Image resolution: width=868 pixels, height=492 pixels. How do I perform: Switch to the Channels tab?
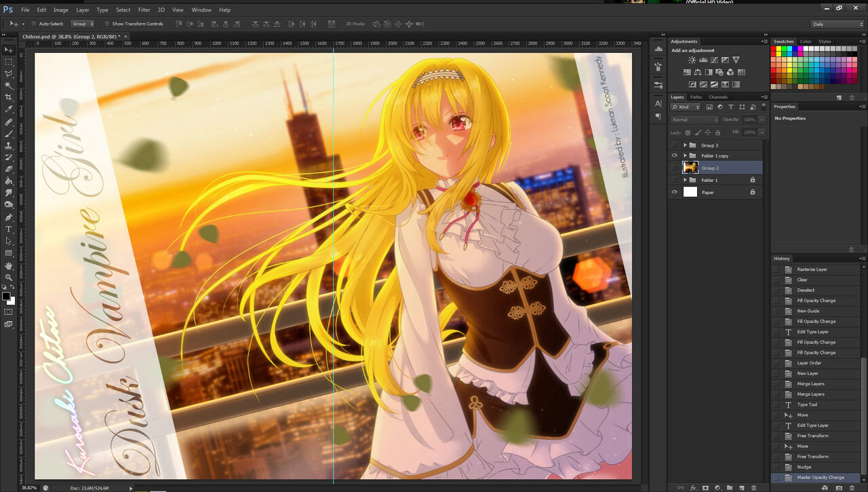click(x=718, y=97)
